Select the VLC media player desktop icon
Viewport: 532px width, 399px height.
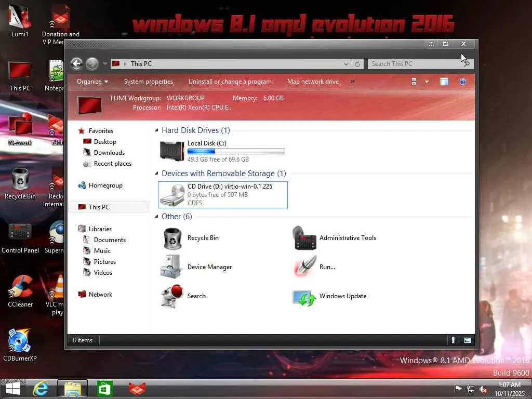(x=55, y=295)
